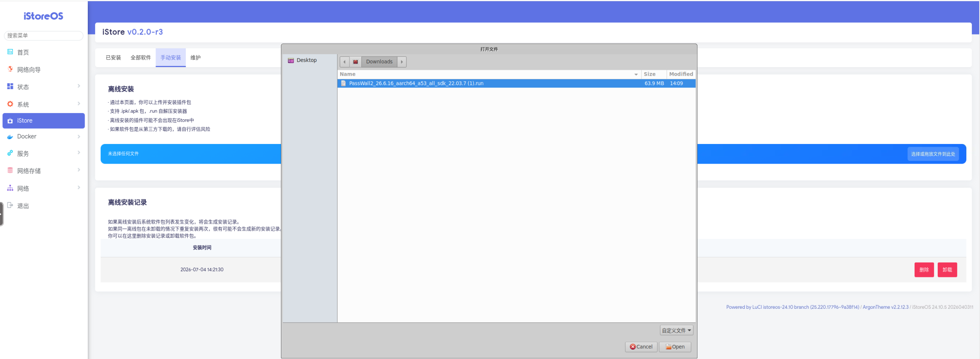Open the iStore sidebar menu item
The height and width of the screenshot is (359, 980).
click(43, 121)
